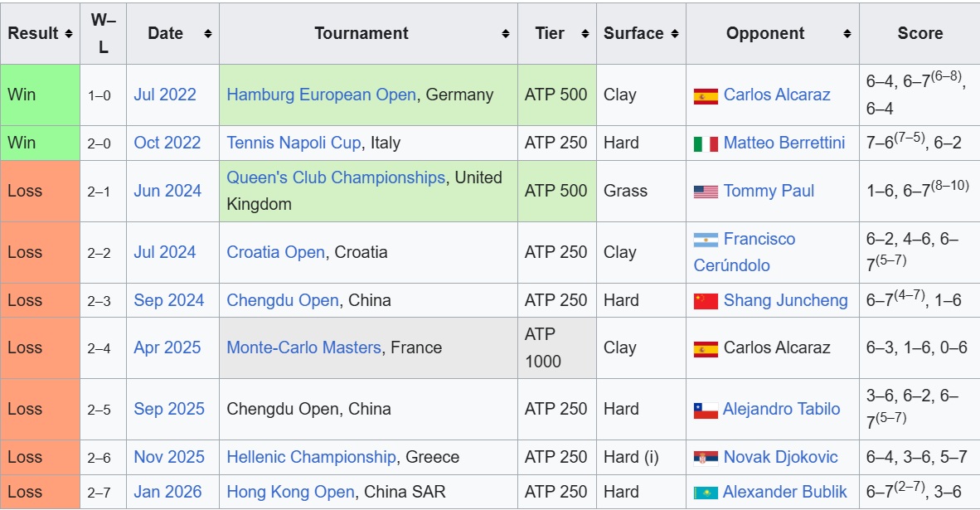Sort table by Result column arrows
The height and width of the screenshot is (510, 980).
pos(69,34)
